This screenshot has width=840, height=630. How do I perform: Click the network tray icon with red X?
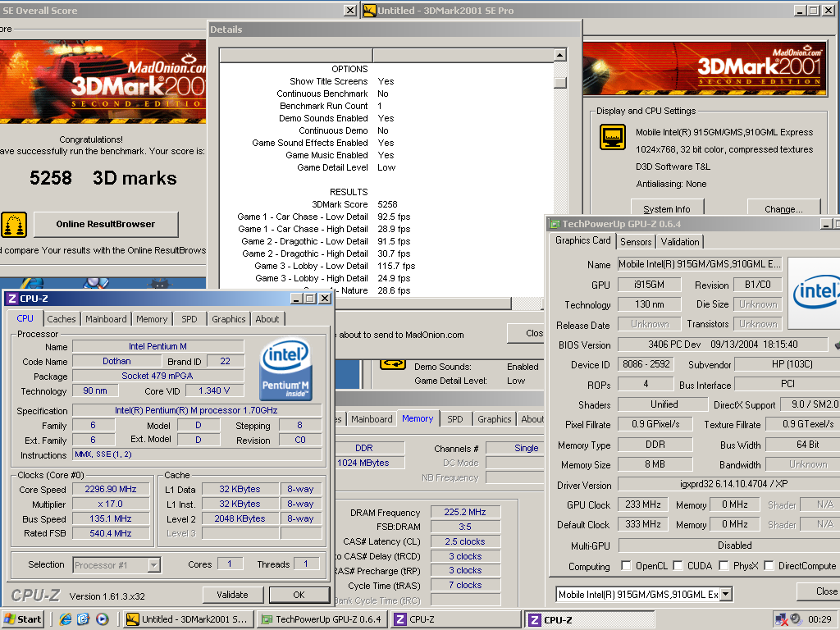[782, 620]
